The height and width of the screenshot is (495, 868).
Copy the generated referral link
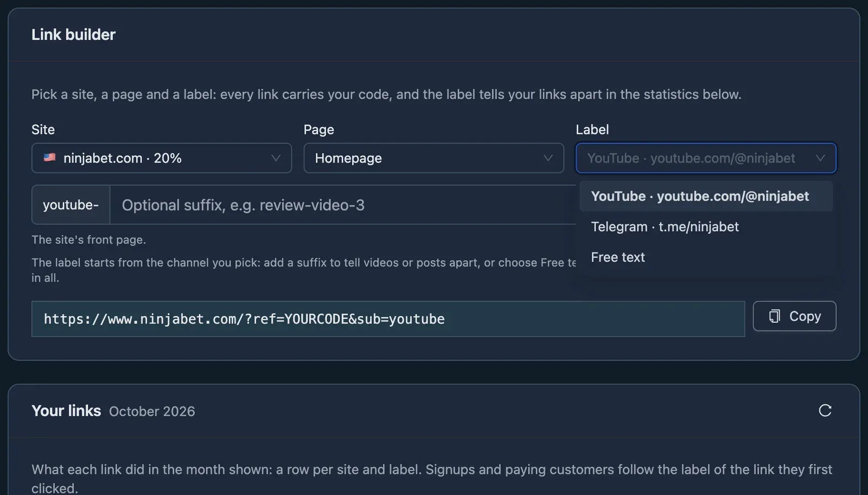pyautogui.click(x=794, y=316)
